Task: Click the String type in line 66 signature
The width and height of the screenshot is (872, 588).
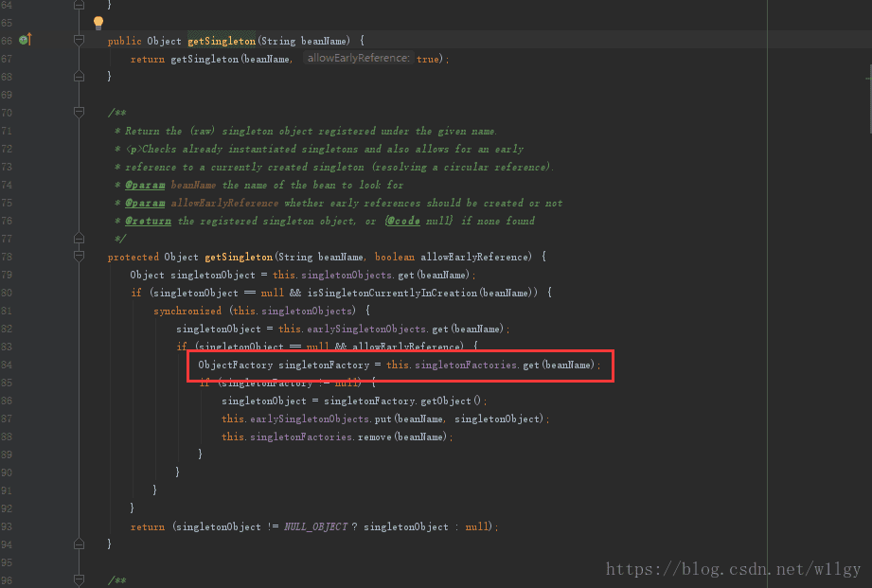Action: [x=278, y=41]
